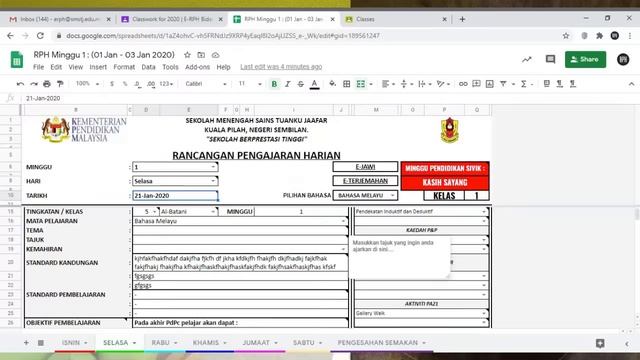
Task: Open the File menu
Action: click(x=38, y=67)
